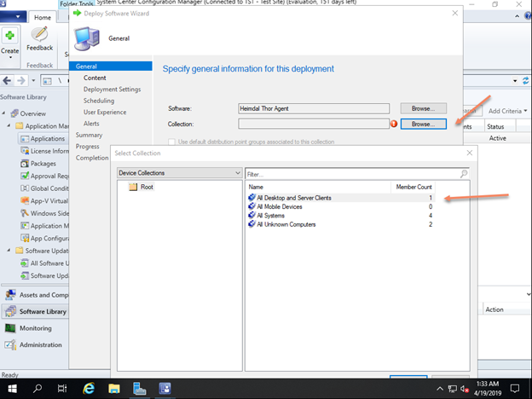Open Monitoring workspace
The width and height of the screenshot is (532, 399).
(35, 328)
